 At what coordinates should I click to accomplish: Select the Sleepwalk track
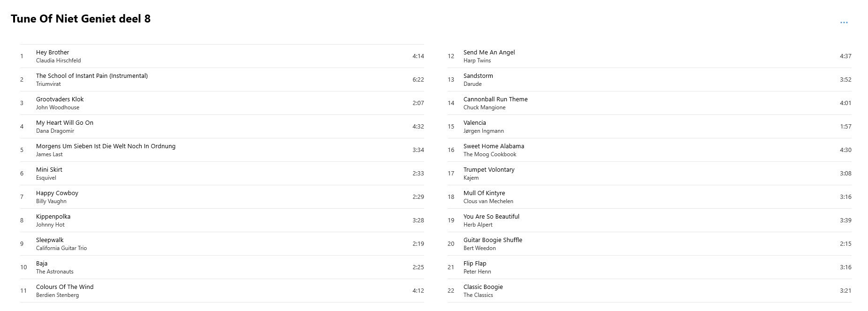pos(222,244)
